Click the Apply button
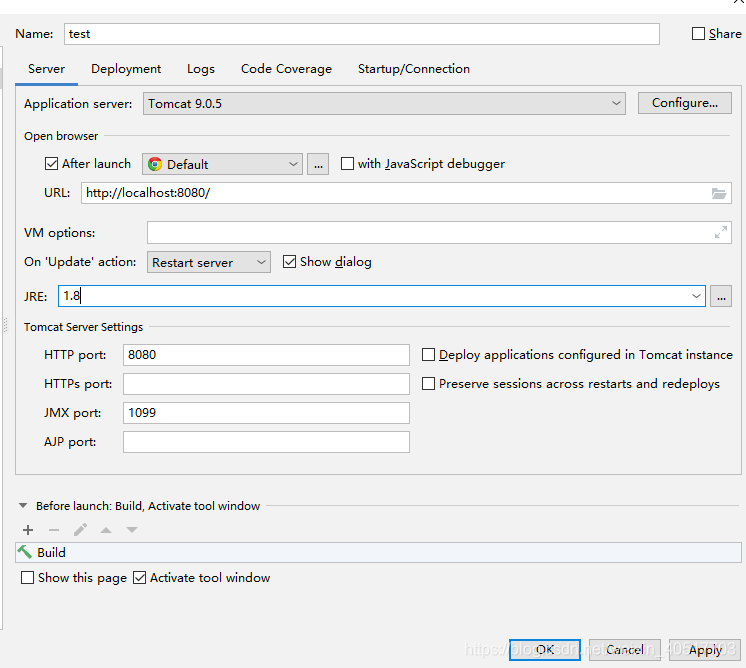The height and width of the screenshot is (668, 746). click(705, 650)
